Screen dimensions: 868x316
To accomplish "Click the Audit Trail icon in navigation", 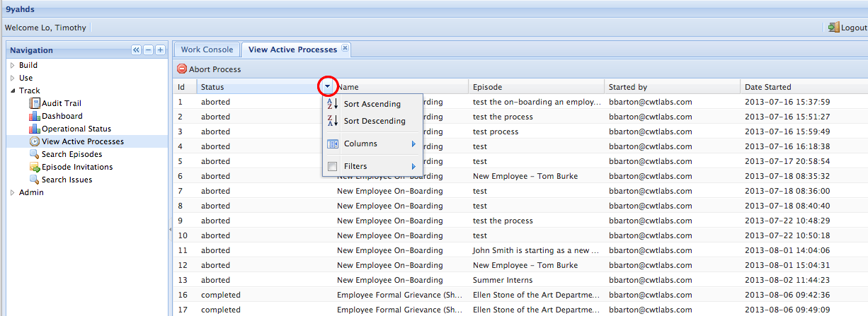I will point(35,103).
